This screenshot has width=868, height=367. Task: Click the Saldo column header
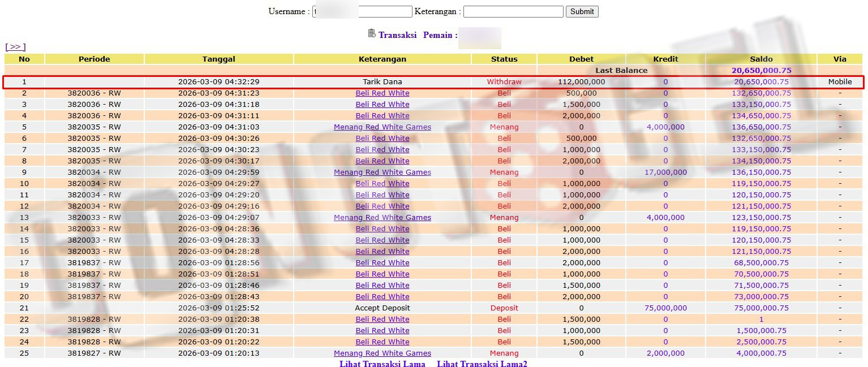point(760,59)
